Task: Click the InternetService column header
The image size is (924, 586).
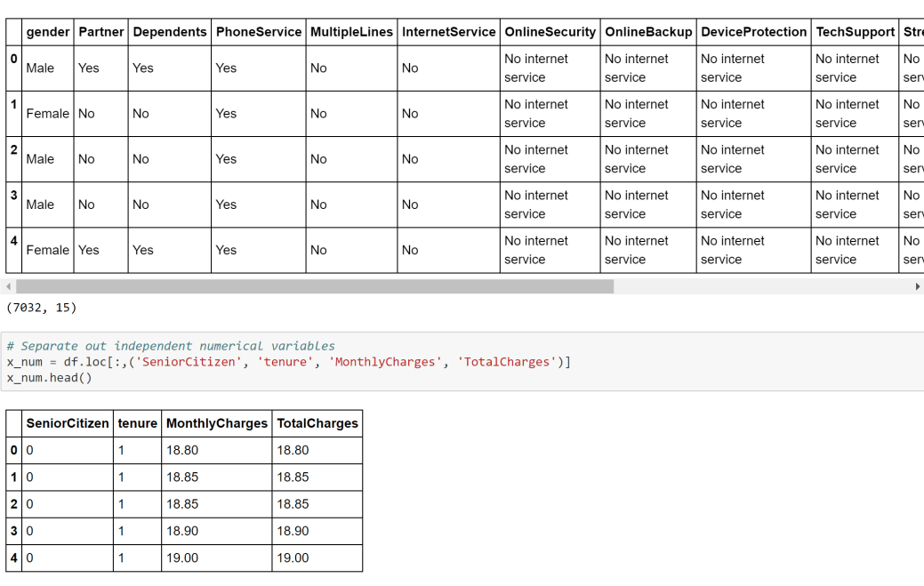Action: 449,32
